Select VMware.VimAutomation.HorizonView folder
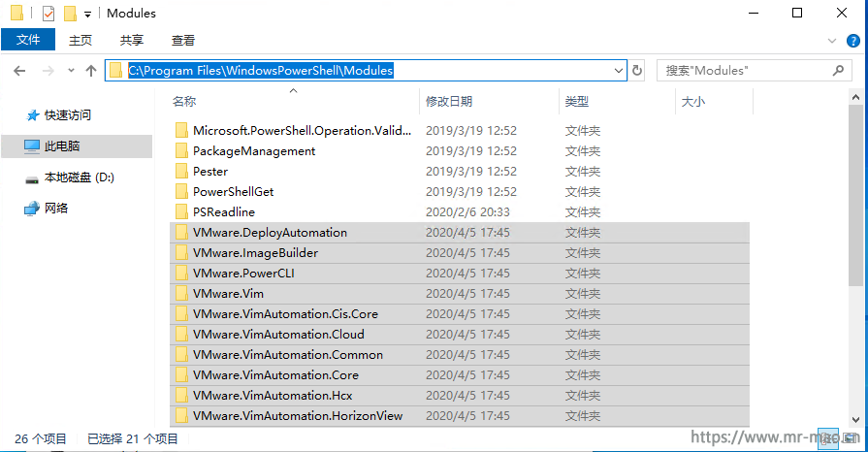 (x=460, y=416)
